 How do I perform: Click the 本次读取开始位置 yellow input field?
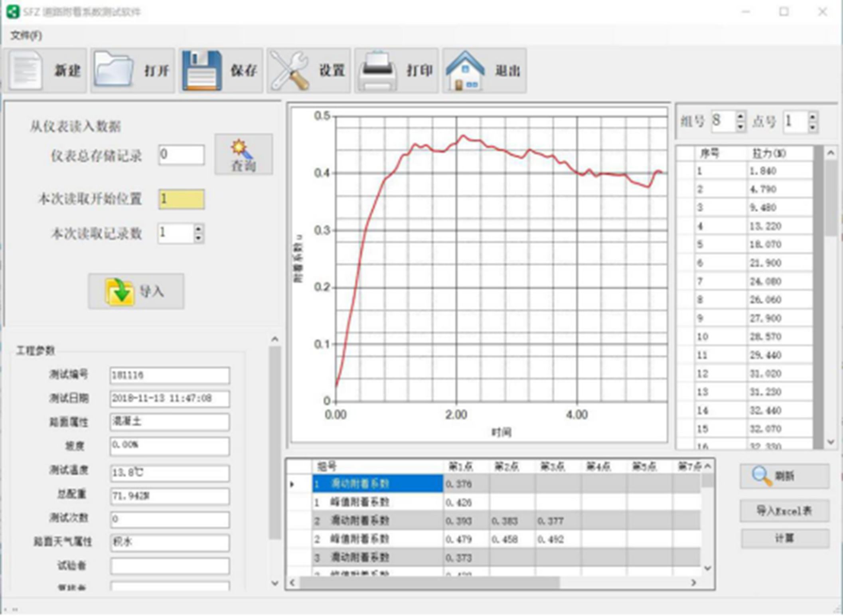pos(182,199)
